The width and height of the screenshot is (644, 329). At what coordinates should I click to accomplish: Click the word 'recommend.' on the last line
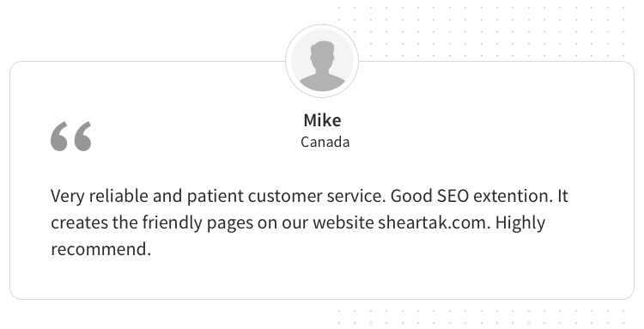click(101, 249)
